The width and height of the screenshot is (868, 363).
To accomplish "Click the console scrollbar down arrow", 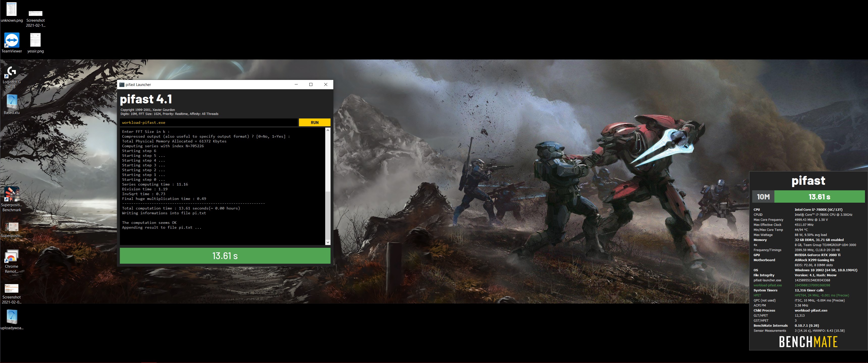I will point(328,242).
